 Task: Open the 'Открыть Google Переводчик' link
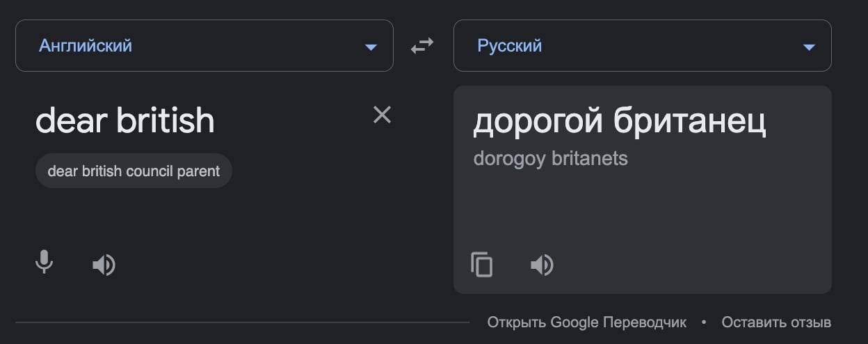click(x=586, y=322)
